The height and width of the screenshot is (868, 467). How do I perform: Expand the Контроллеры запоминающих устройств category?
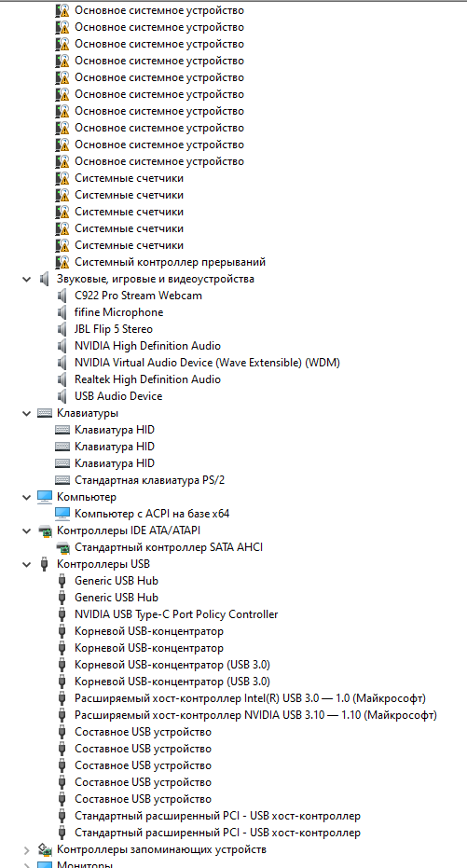coord(26,849)
